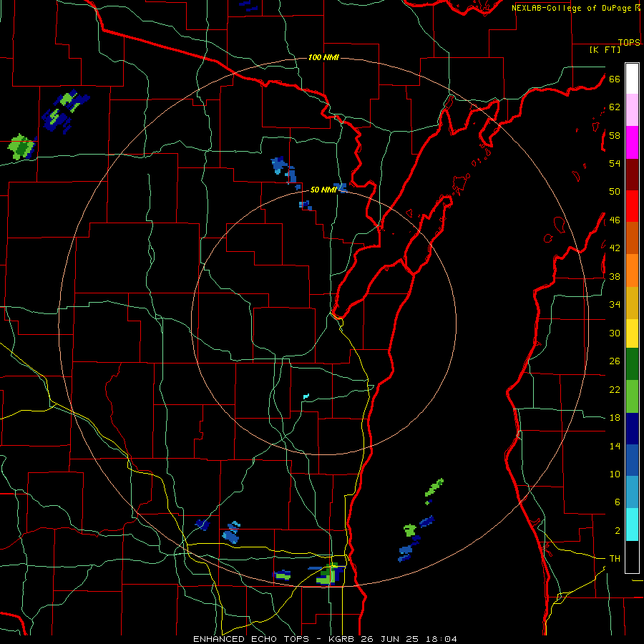Click the 50 NMI range ring label
644x644 pixels.
point(323,190)
